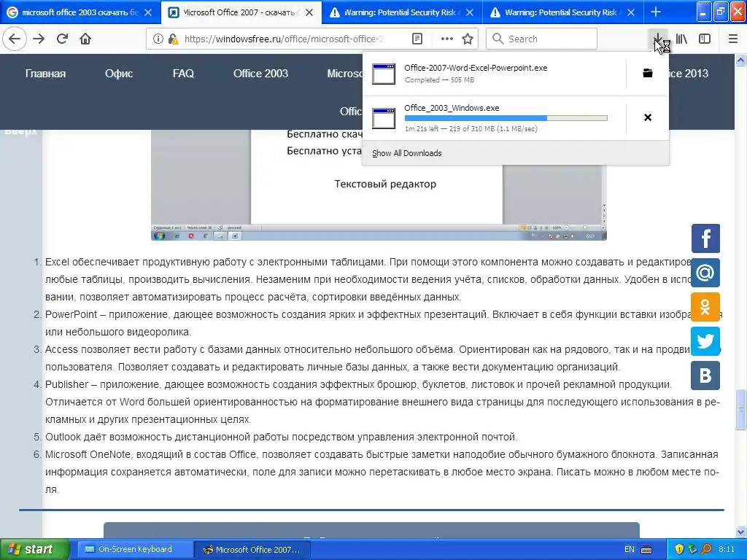Open the FAQ navigation item
The width and height of the screenshot is (747, 560).
(183, 74)
